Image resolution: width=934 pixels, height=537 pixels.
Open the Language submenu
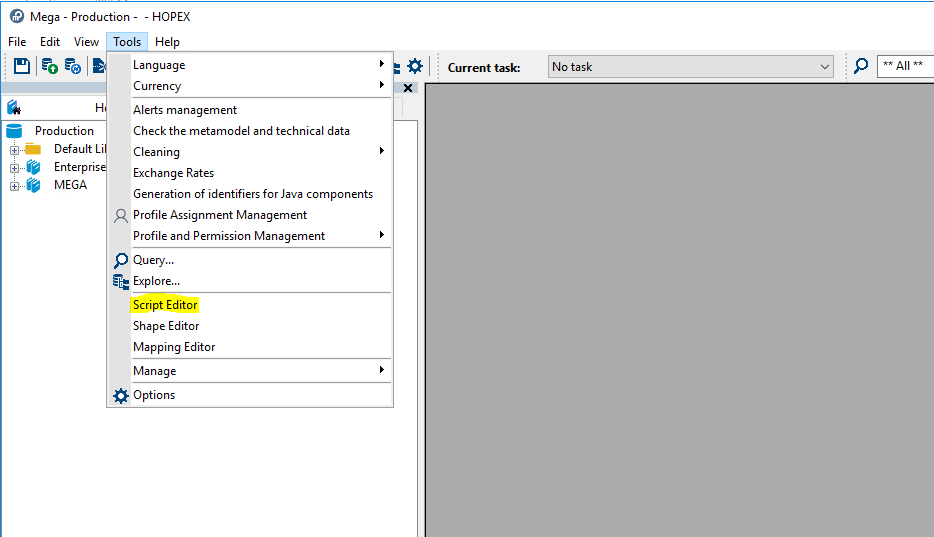point(159,65)
